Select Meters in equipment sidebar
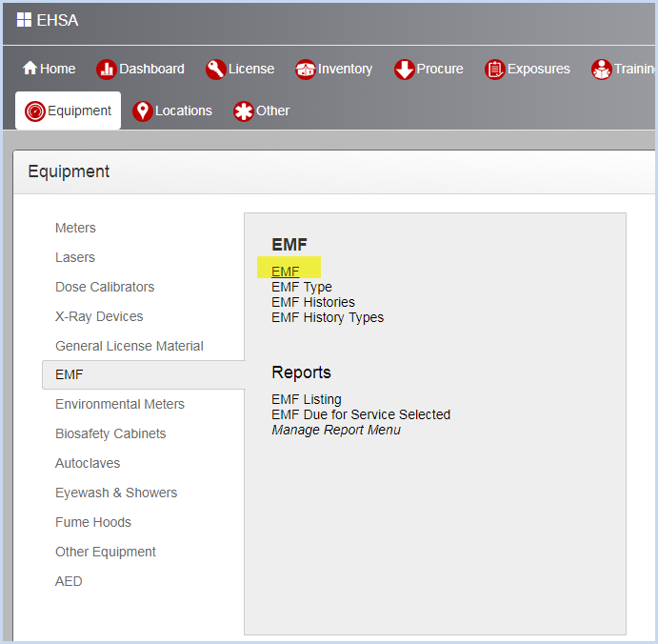 click(75, 228)
